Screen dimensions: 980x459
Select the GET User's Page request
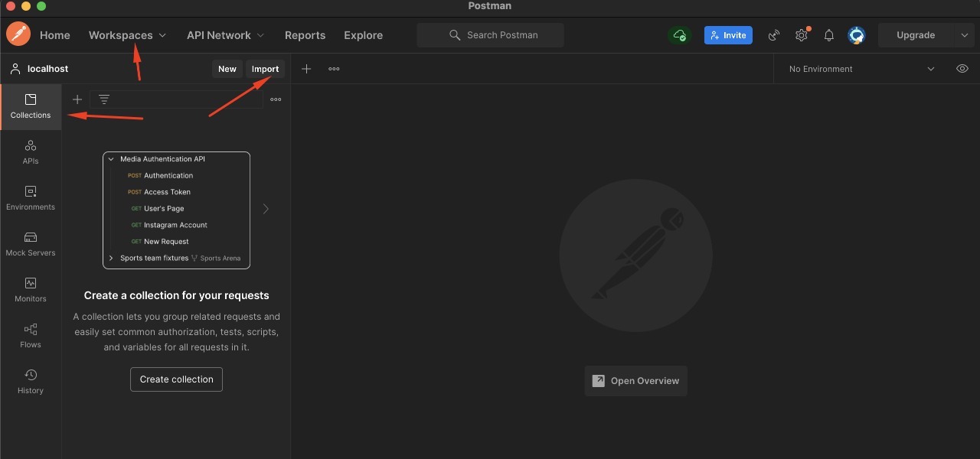pos(157,209)
